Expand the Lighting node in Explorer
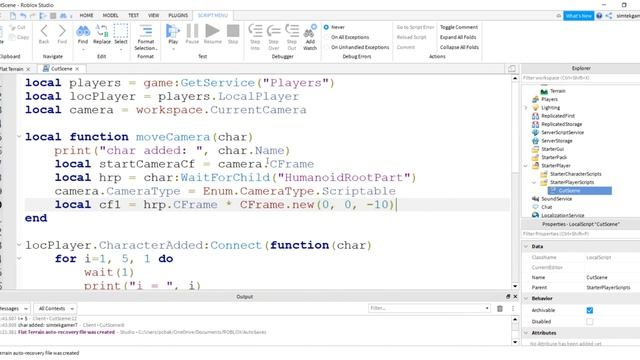Viewport: 640px width, 360px height. point(526,108)
